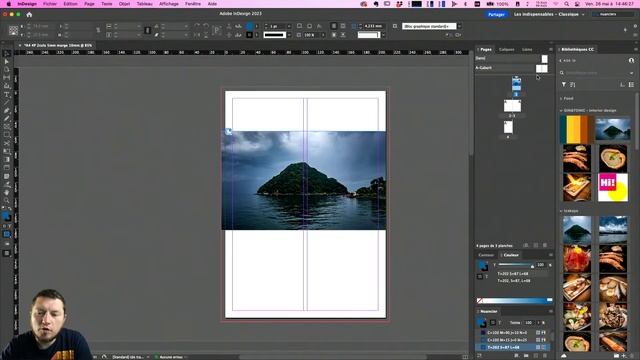Image resolution: width=640 pixels, height=360 pixels.
Task: Click the color stripes thumbnail in Libraries
Action: [x=577, y=129]
